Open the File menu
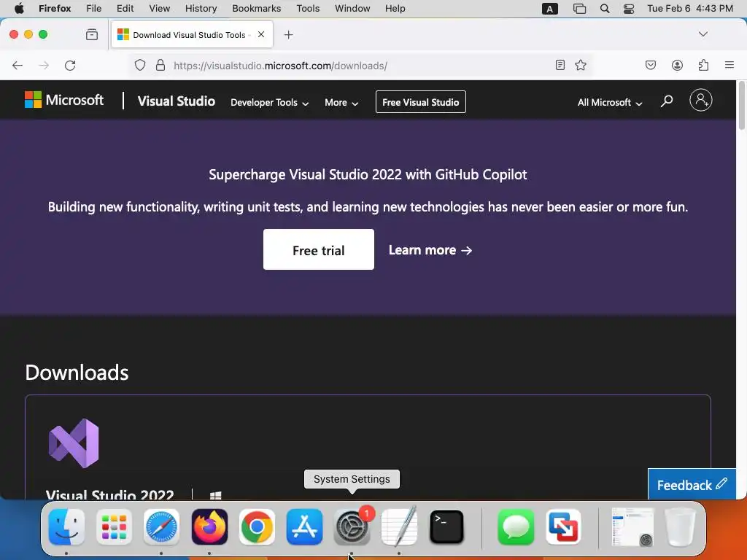Viewport: 747px width, 560px height. pyautogui.click(x=94, y=9)
